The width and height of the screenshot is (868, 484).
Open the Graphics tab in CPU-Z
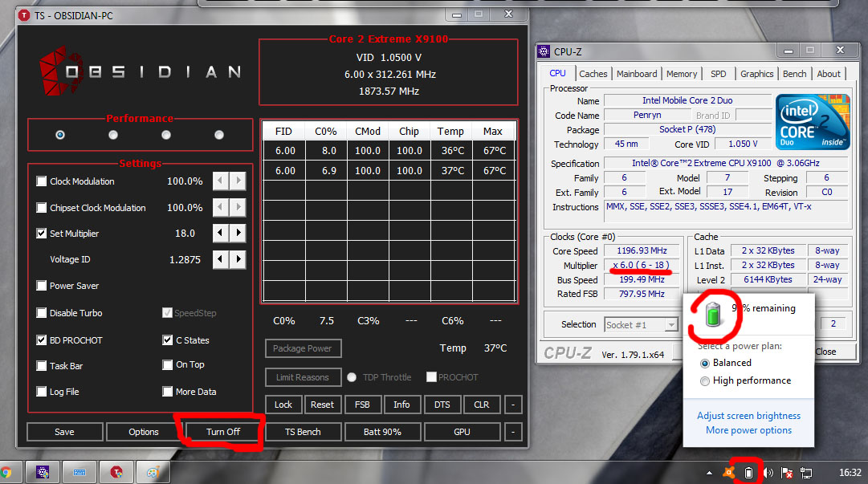pos(756,74)
